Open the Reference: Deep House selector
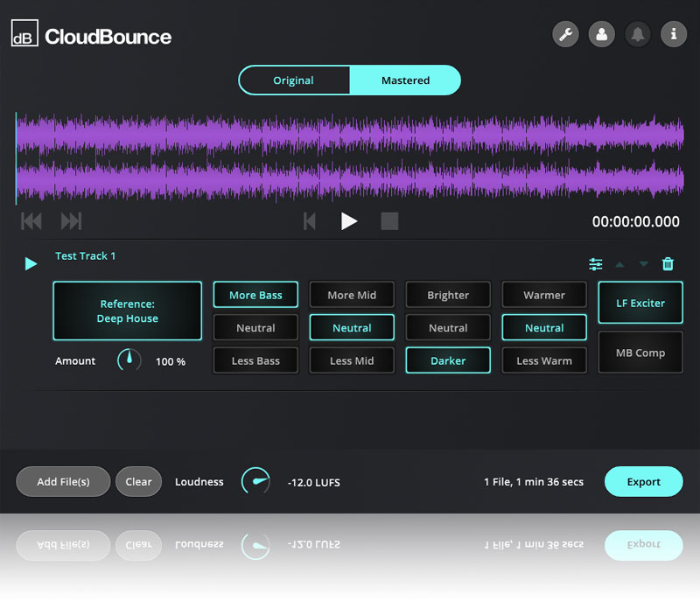 tap(128, 311)
